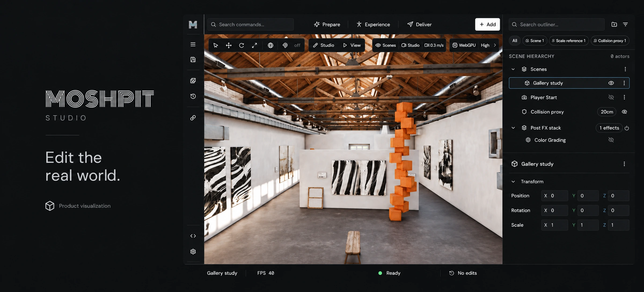
Task: Show the Color Grading effect
Action: 611,140
